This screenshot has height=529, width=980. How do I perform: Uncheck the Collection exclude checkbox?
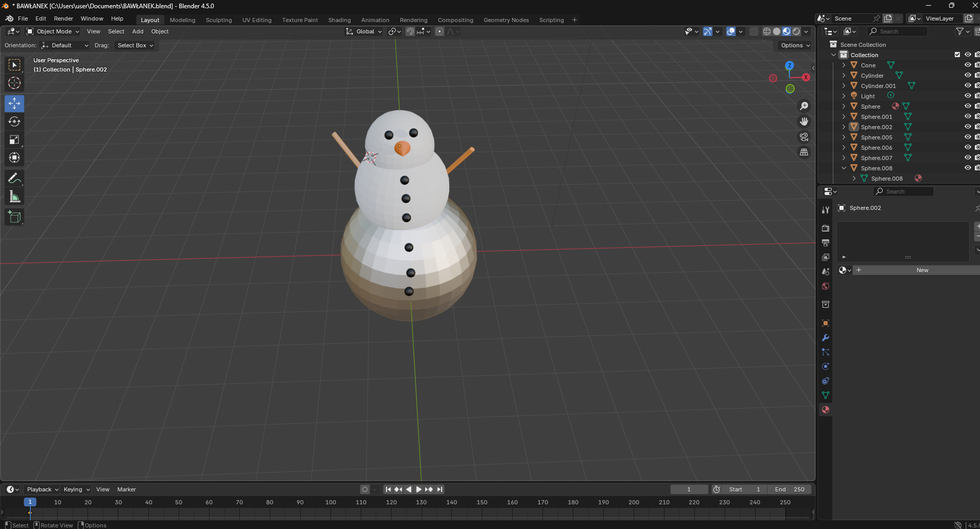pos(957,55)
